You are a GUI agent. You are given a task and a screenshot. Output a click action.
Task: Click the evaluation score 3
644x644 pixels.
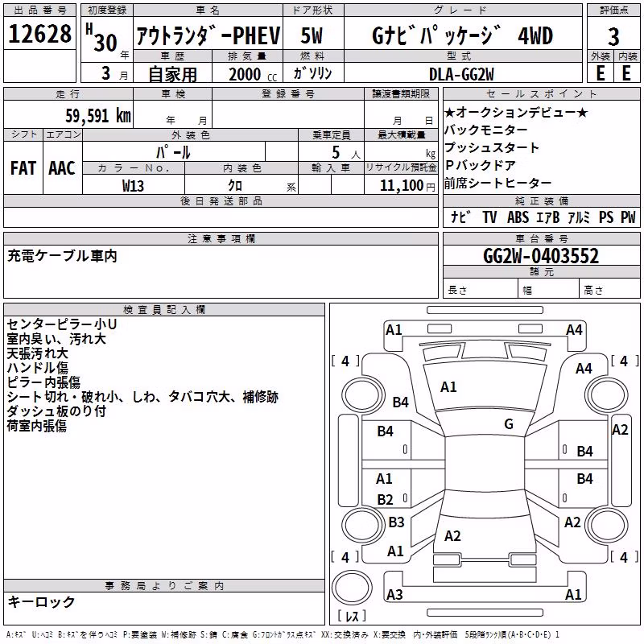click(613, 36)
